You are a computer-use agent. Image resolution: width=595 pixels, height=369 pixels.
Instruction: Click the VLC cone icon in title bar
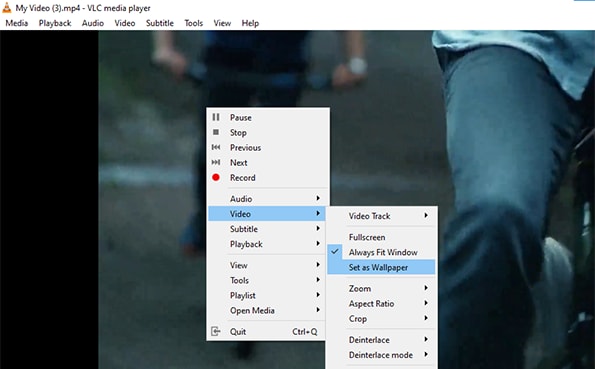(x=6, y=7)
